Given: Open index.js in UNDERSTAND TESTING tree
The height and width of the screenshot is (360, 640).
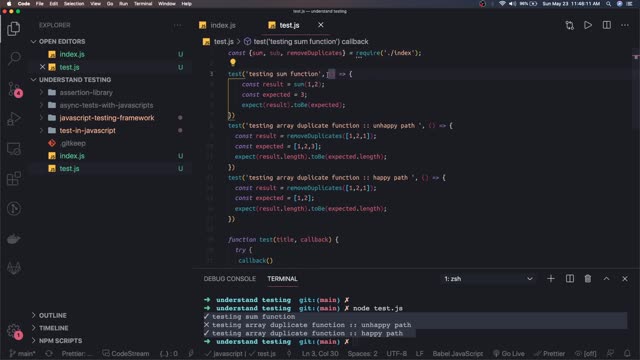Looking at the screenshot, I should (72, 156).
